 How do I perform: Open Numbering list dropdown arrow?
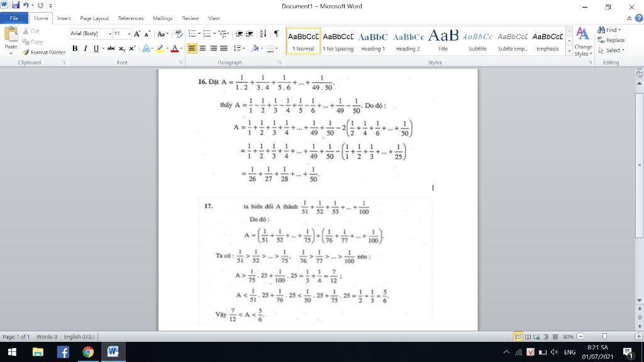pyautogui.click(x=214, y=34)
